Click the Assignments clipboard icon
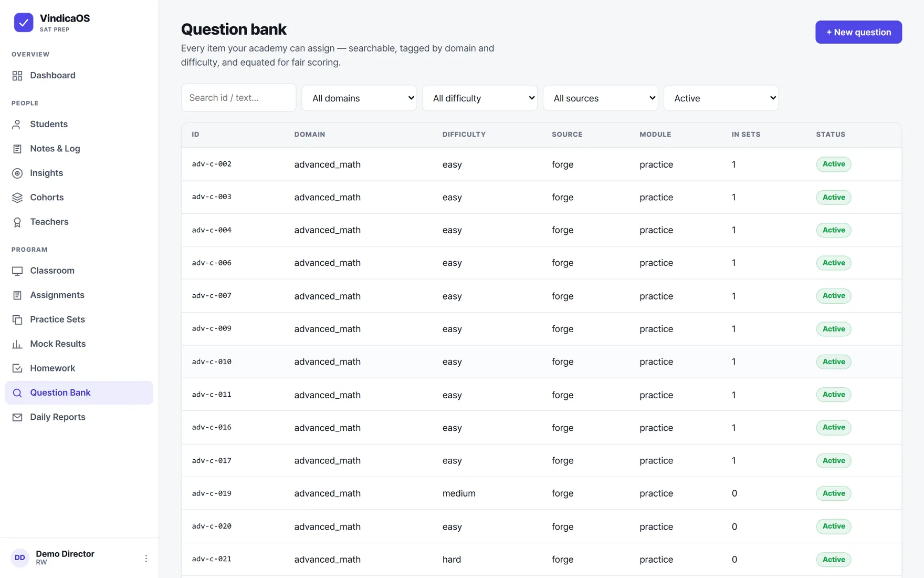The image size is (924, 578). click(17, 295)
